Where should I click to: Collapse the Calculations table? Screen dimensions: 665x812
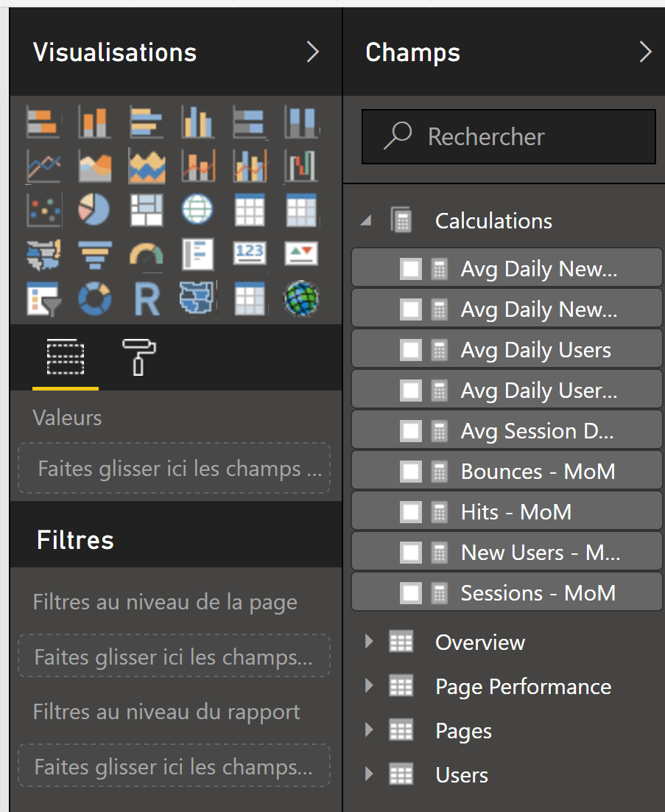367,221
